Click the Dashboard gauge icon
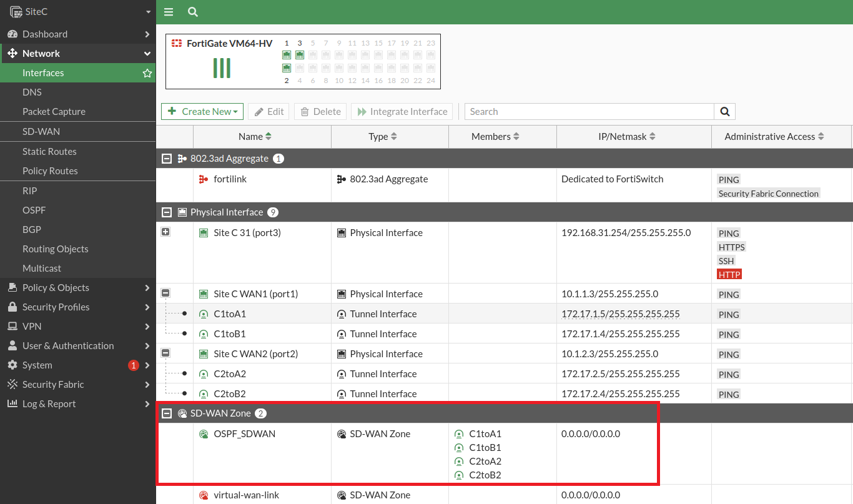The image size is (853, 504). [x=12, y=34]
